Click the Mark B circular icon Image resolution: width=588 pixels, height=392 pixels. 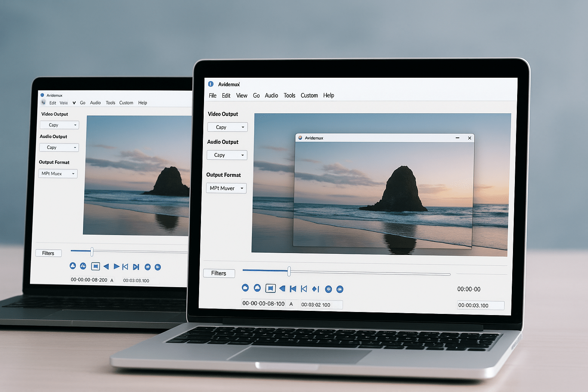[340, 289]
